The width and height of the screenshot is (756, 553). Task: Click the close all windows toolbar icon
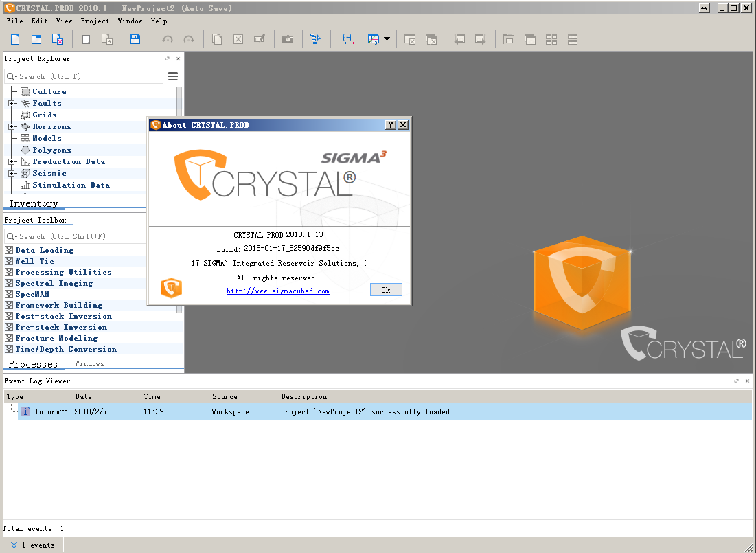tap(431, 40)
